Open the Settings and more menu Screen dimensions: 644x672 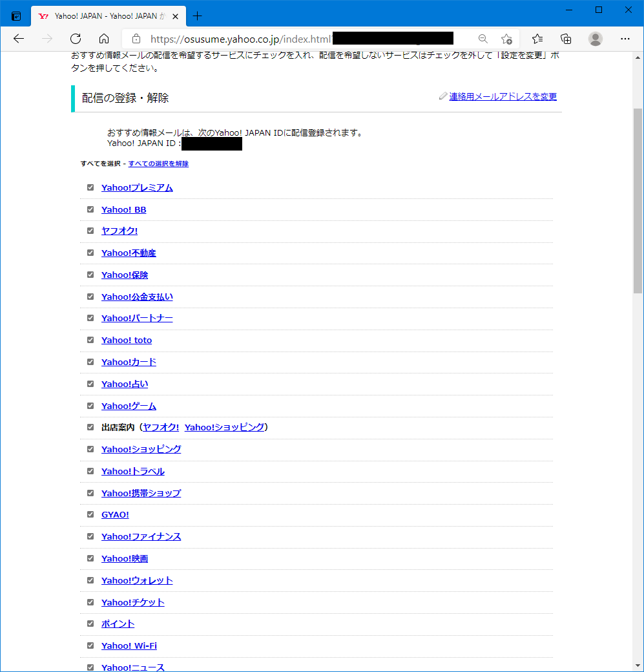(x=625, y=39)
